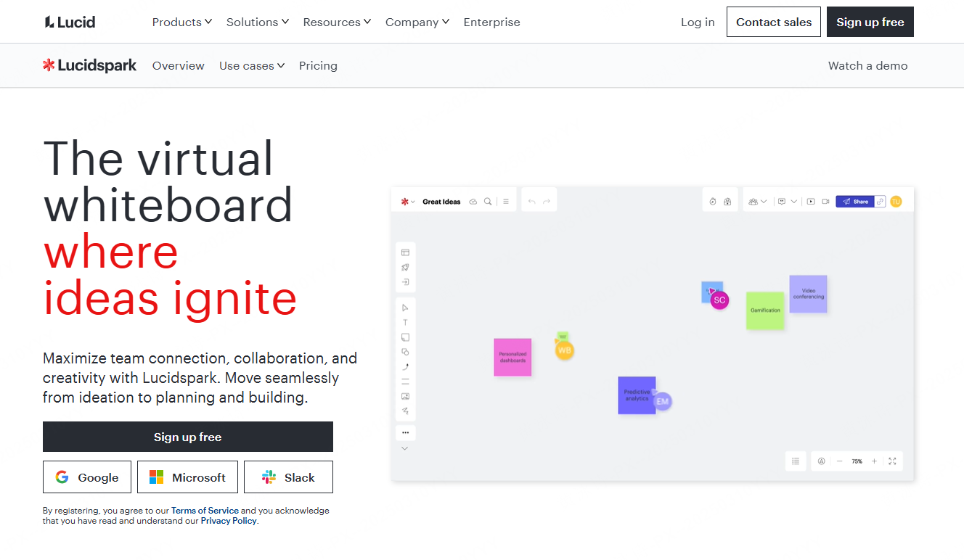This screenshot has width=964, height=560.
Task: Click the video camera icon near Share
Action: point(825,202)
